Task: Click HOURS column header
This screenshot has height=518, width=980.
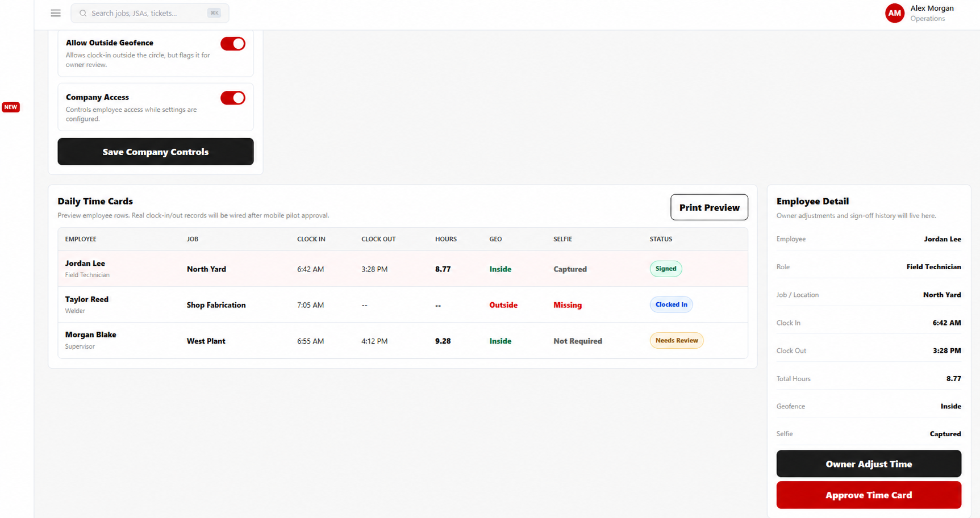Action: point(446,239)
